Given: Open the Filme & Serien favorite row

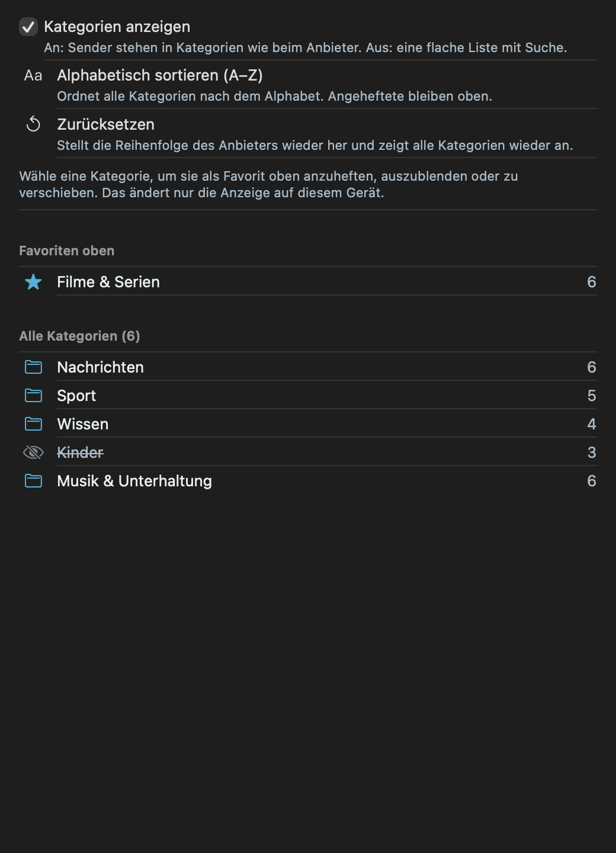Looking at the screenshot, I should pos(308,282).
